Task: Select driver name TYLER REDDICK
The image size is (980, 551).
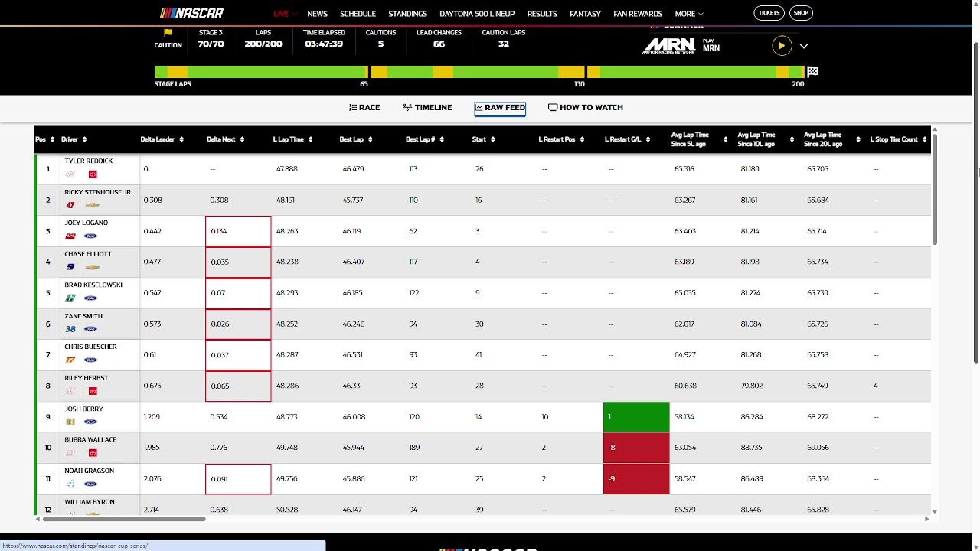Action: click(x=89, y=161)
